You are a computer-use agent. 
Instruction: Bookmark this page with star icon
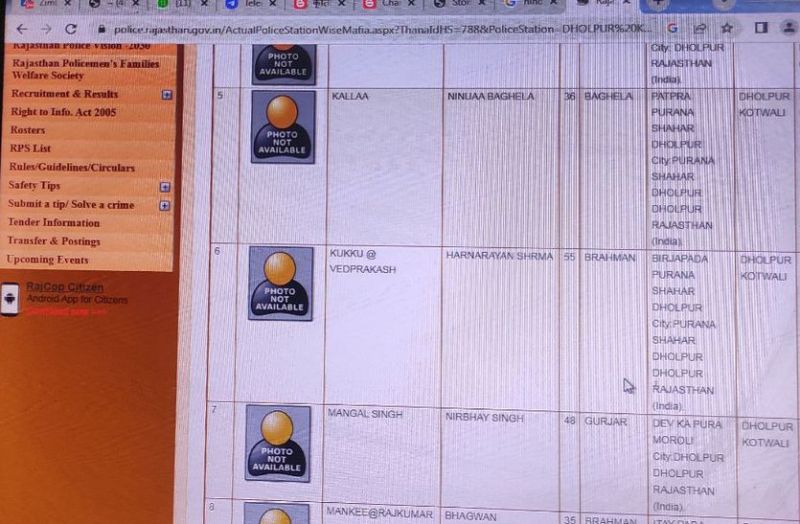pyautogui.click(x=727, y=29)
